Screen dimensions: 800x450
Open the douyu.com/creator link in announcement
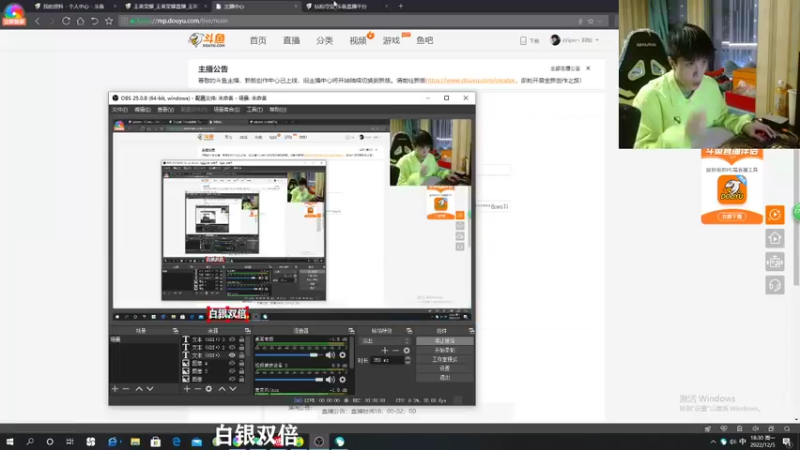(470, 81)
